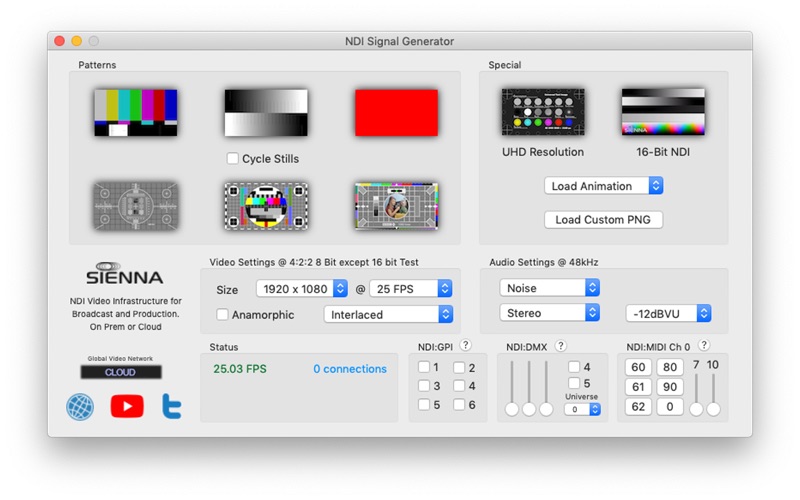800x500 pixels.
Task: Check NDI:GPI box 6
Action: pyautogui.click(x=459, y=404)
